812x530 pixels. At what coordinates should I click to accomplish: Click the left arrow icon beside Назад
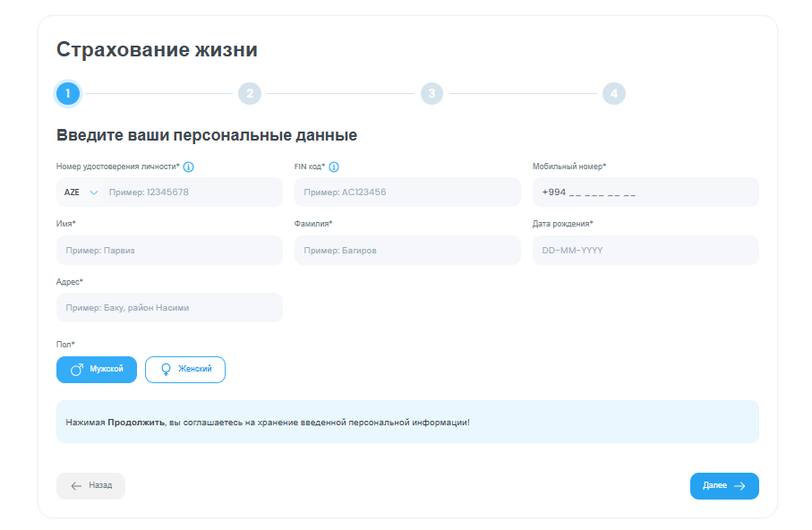[x=76, y=485]
